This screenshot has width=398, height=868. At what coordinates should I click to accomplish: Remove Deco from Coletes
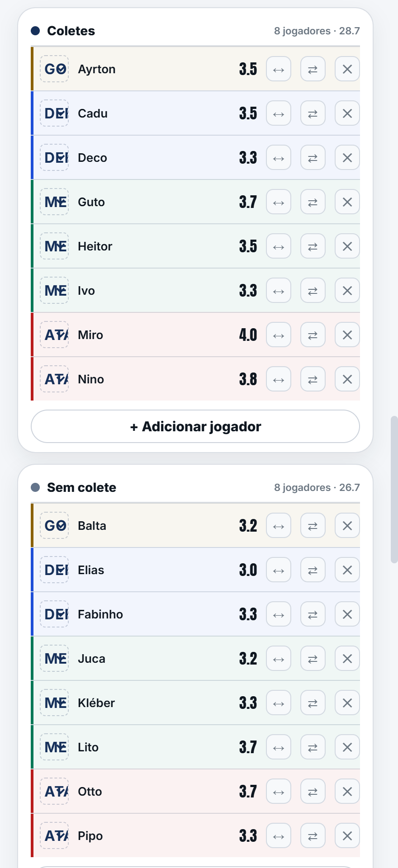347,158
